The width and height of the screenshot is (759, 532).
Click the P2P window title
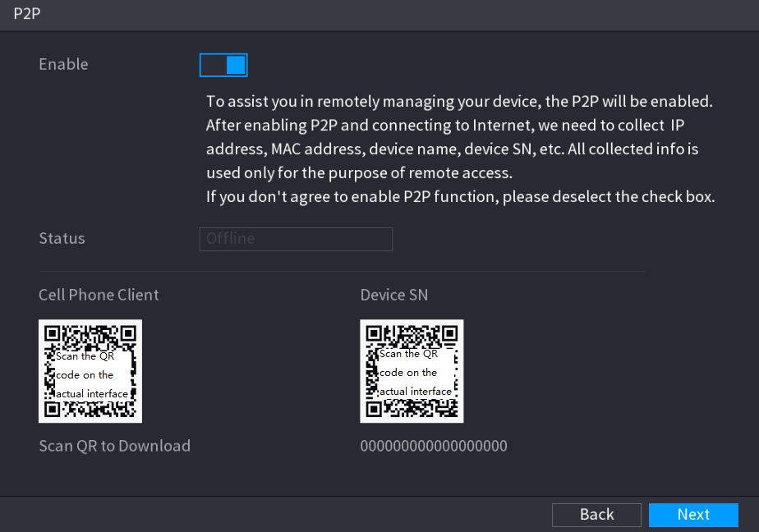coord(27,13)
